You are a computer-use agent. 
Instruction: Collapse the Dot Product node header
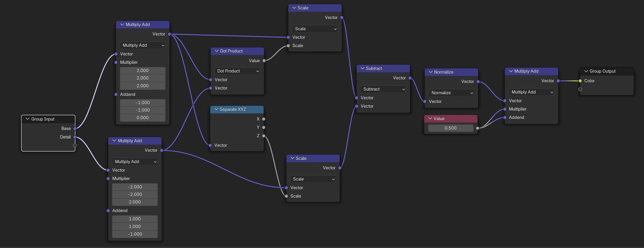pyautogui.click(x=217, y=51)
